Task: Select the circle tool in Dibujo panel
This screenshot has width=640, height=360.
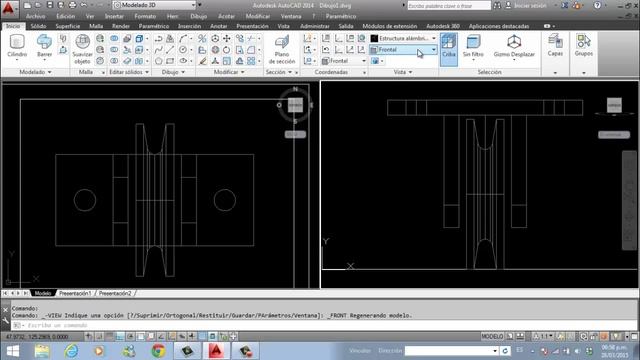Action: [183, 50]
